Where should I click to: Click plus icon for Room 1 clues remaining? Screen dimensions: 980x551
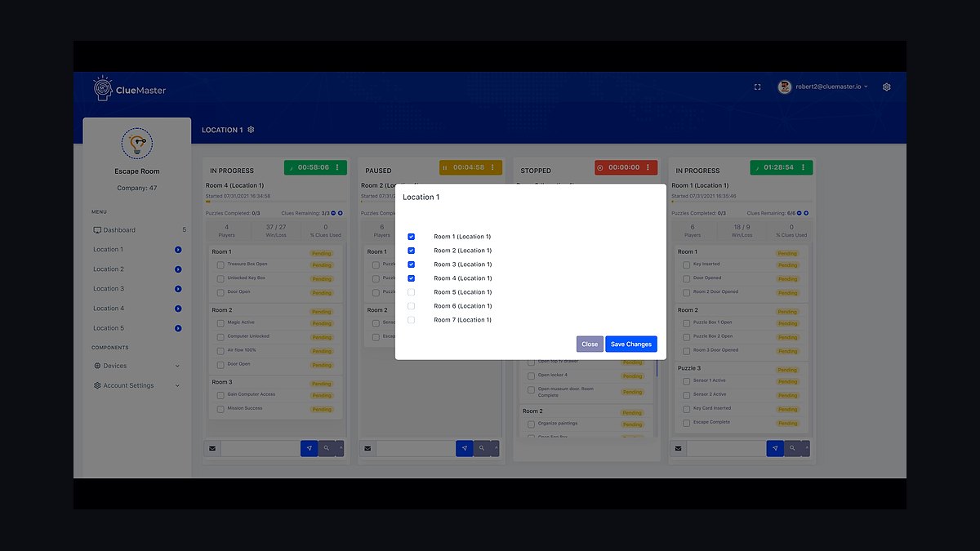(806, 213)
